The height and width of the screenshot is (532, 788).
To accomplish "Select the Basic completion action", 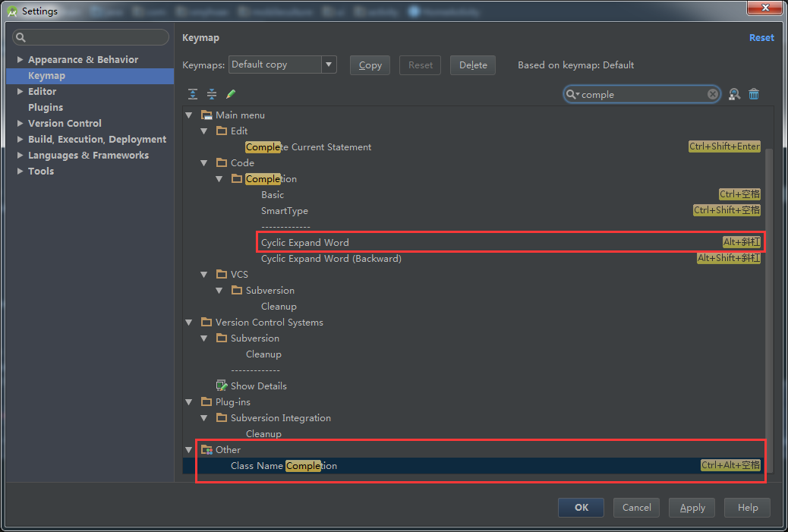I will click(x=273, y=195).
